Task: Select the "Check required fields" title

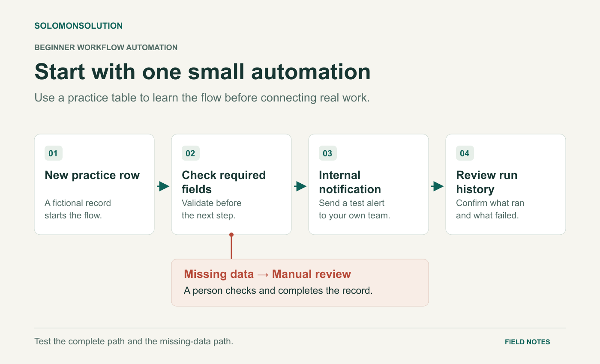Action: click(224, 182)
